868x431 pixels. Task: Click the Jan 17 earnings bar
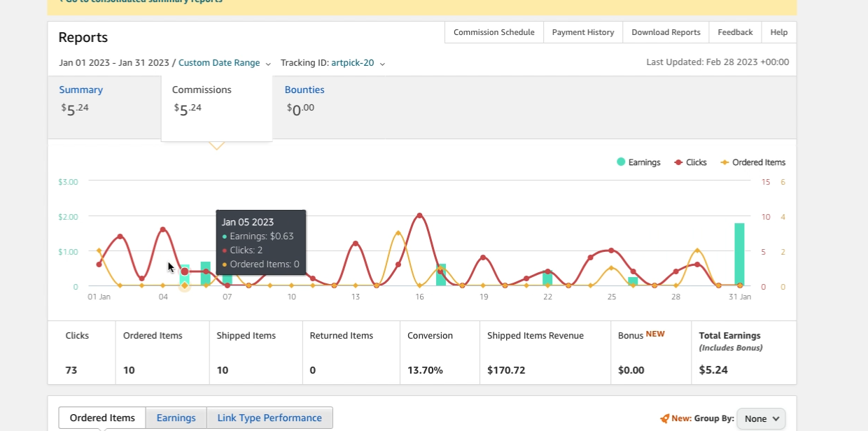coord(441,275)
